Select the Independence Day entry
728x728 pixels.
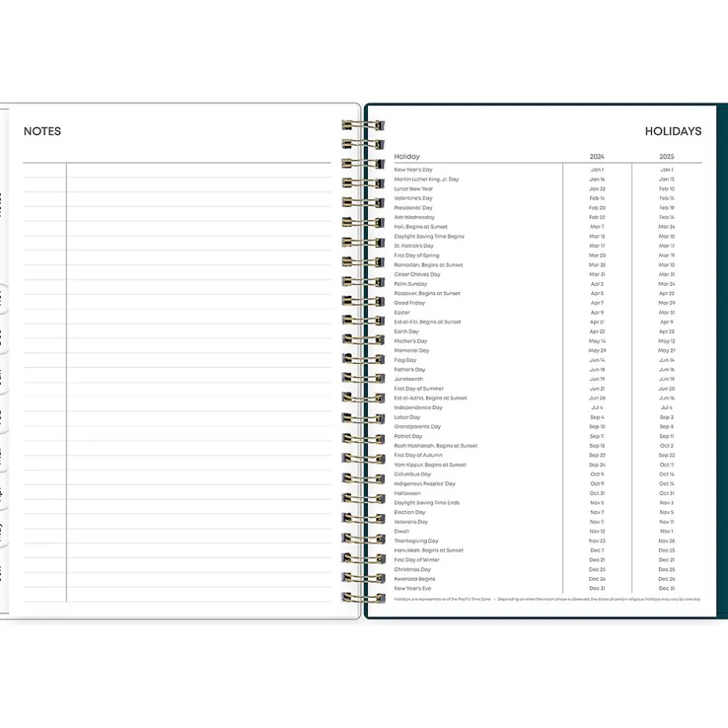(x=417, y=407)
